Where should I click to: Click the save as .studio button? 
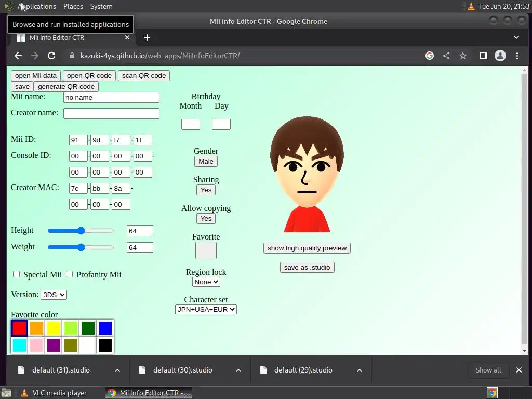coord(307,268)
